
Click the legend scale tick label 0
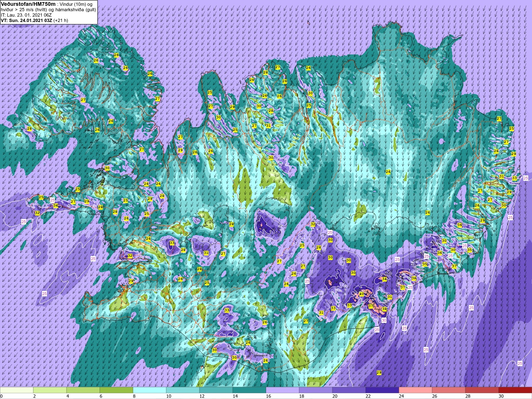tap(1, 396)
